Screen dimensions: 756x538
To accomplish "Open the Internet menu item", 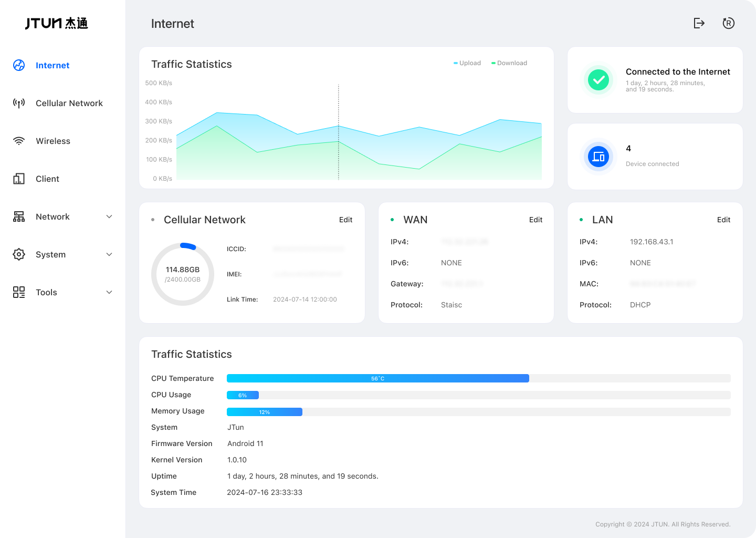I will [x=52, y=65].
